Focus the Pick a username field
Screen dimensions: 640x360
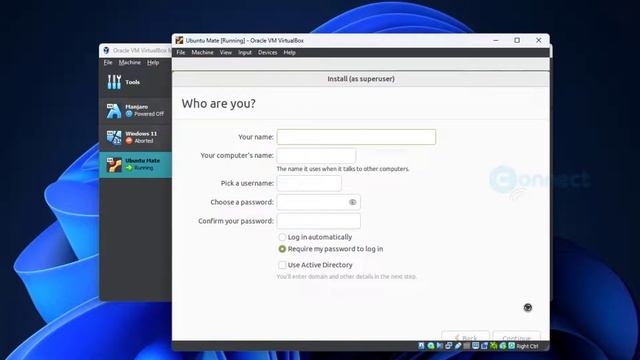click(309, 183)
